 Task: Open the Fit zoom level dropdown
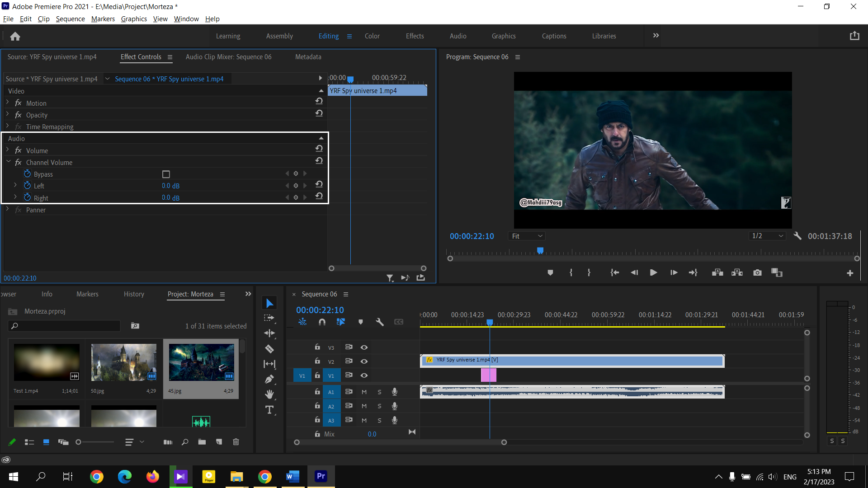click(x=527, y=236)
